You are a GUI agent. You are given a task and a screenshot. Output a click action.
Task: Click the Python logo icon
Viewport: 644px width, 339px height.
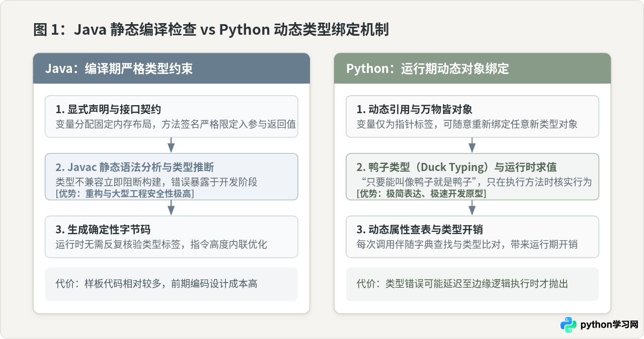569,324
